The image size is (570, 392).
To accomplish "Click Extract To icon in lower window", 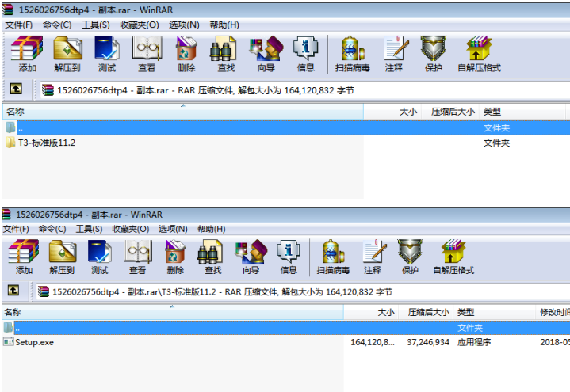I will tap(62, 257).
